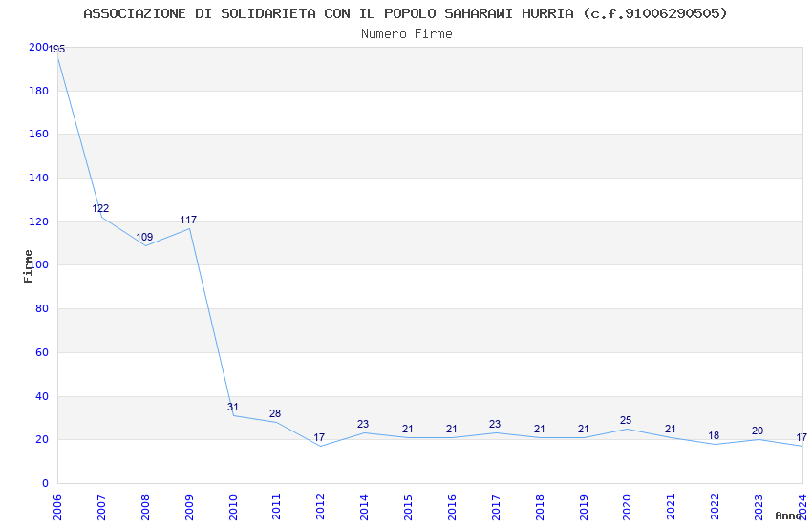Select the data label 117
Viewport: 812px width, 525px height.
click(188, 220)
